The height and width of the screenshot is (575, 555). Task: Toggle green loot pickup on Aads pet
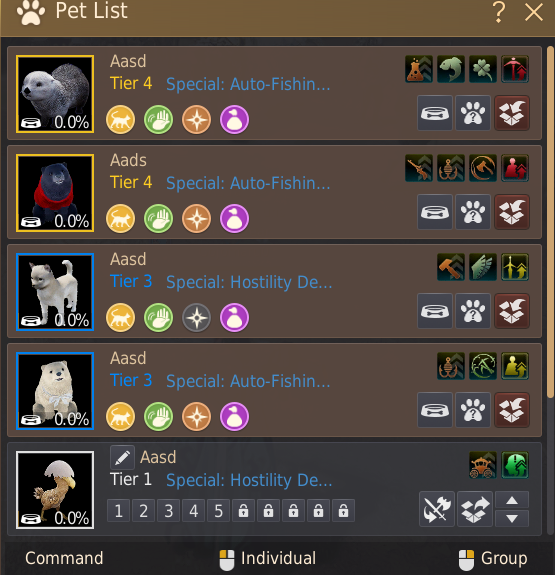pyautogui.click(x=158, y=219)
